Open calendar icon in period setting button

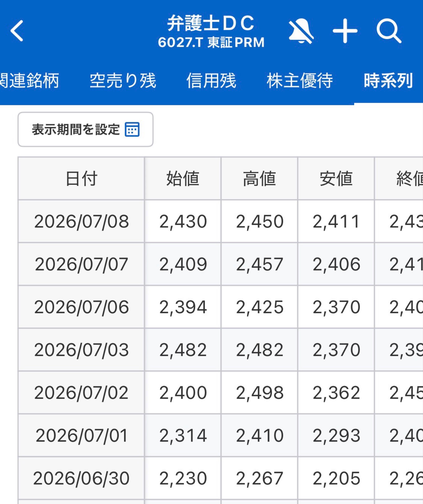[x=132, y=129]
